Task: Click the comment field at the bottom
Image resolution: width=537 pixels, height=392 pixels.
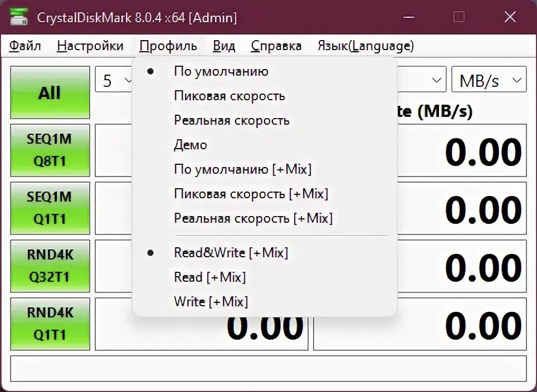Action: (268, 369)
